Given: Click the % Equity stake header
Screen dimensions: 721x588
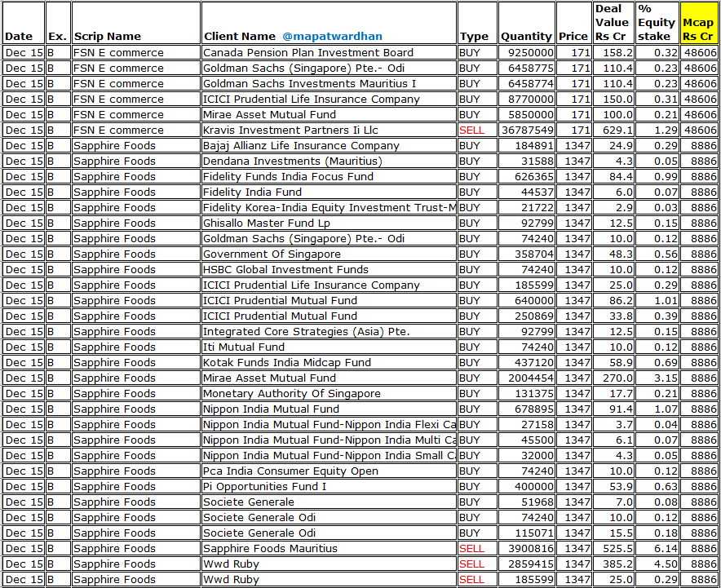Looking at the screenshot, I should tap(657, 23).
